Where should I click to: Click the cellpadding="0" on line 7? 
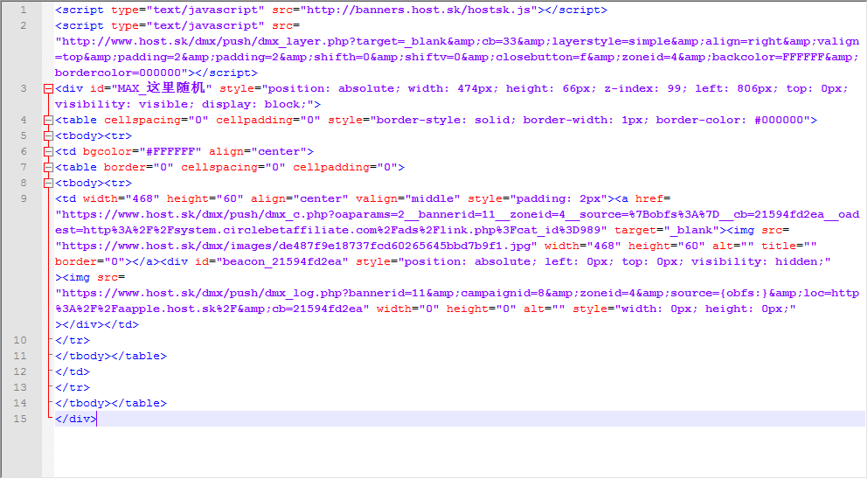click(x=345, y=167)
